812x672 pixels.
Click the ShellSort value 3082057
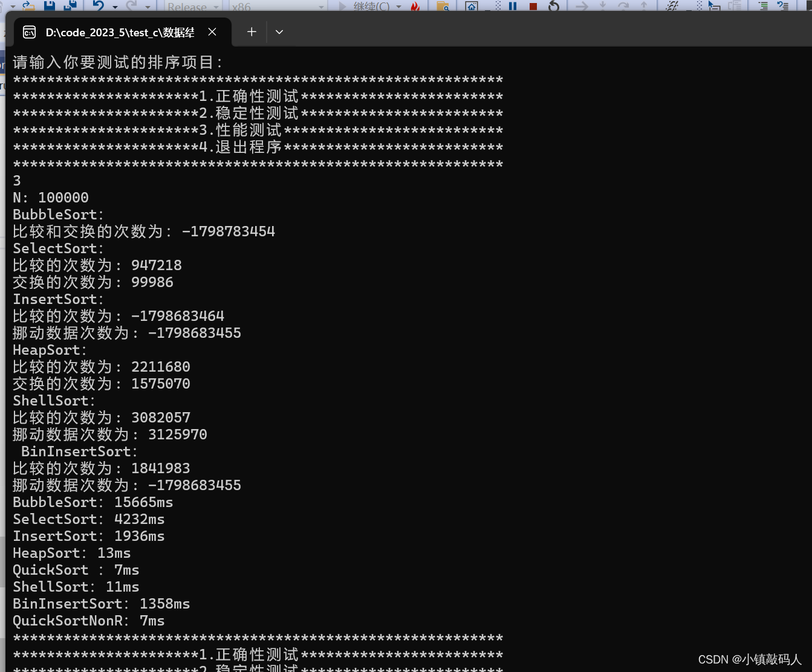161,418
